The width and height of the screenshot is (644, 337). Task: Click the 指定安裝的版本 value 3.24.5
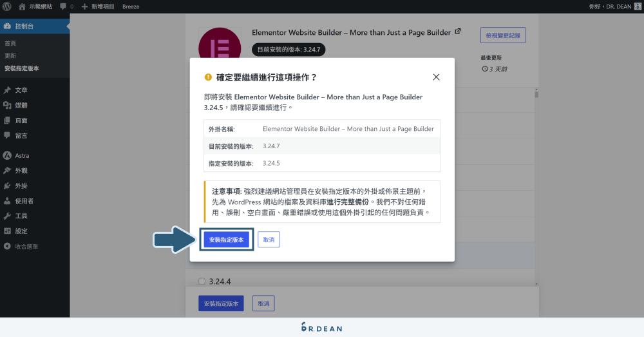point(271,163)
